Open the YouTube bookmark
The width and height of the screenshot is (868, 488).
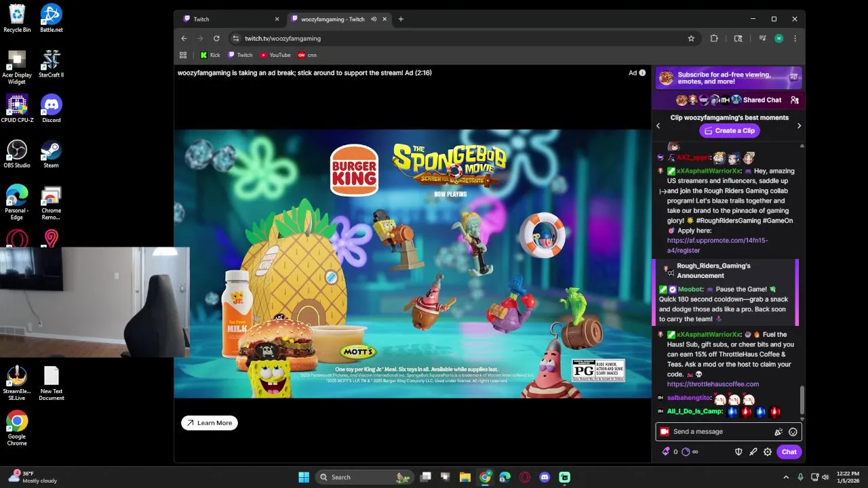tap(275, 55)
